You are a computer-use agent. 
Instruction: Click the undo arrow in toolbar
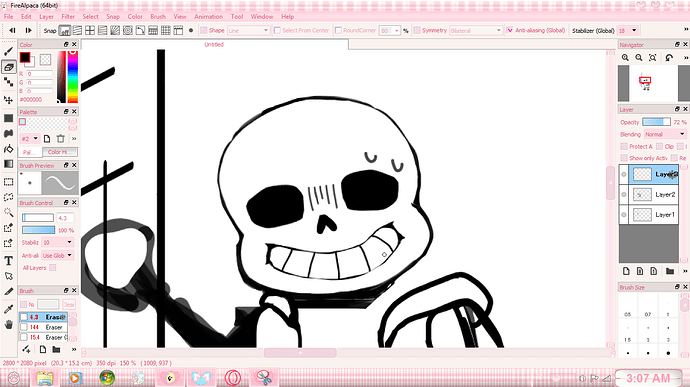[12, 30]
